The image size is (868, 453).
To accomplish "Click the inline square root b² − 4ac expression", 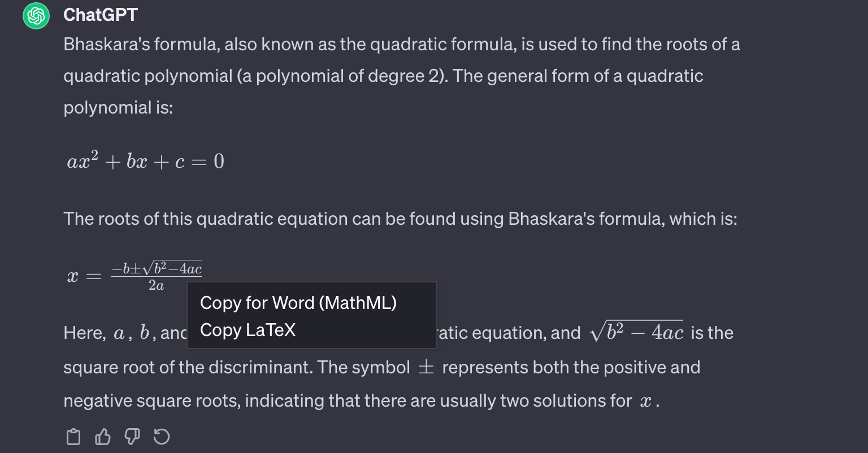I will click(636, 332).
